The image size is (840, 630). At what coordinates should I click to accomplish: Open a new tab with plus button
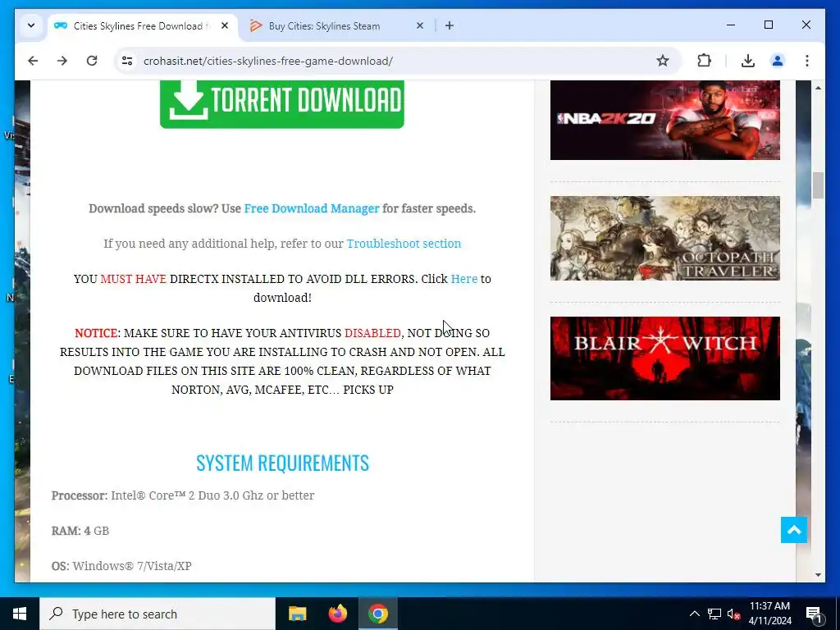click(x=450, y=25)
